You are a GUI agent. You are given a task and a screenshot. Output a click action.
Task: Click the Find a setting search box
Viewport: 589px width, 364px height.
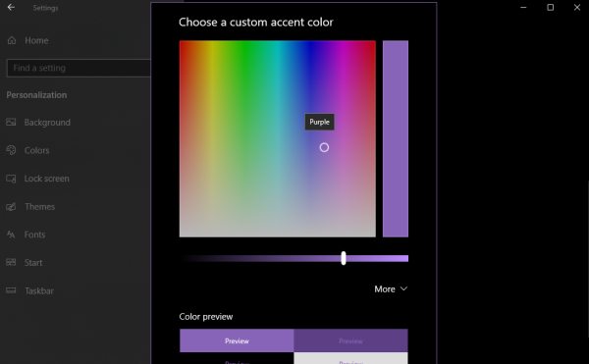(x=79, y=68)
